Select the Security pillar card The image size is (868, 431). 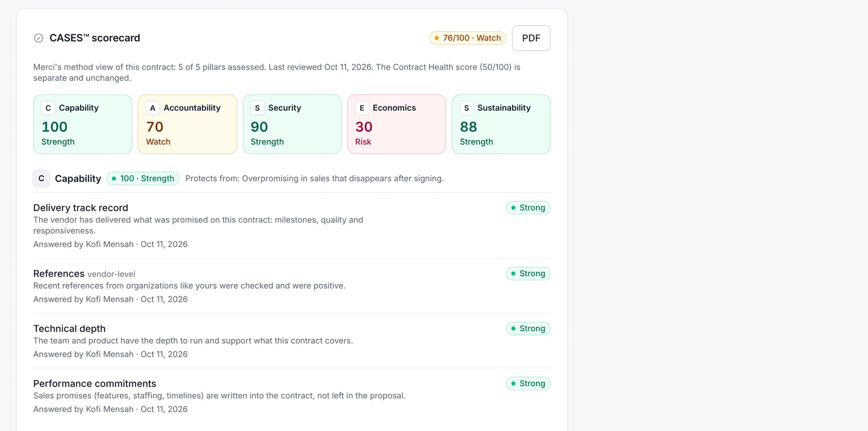(292, 124)
